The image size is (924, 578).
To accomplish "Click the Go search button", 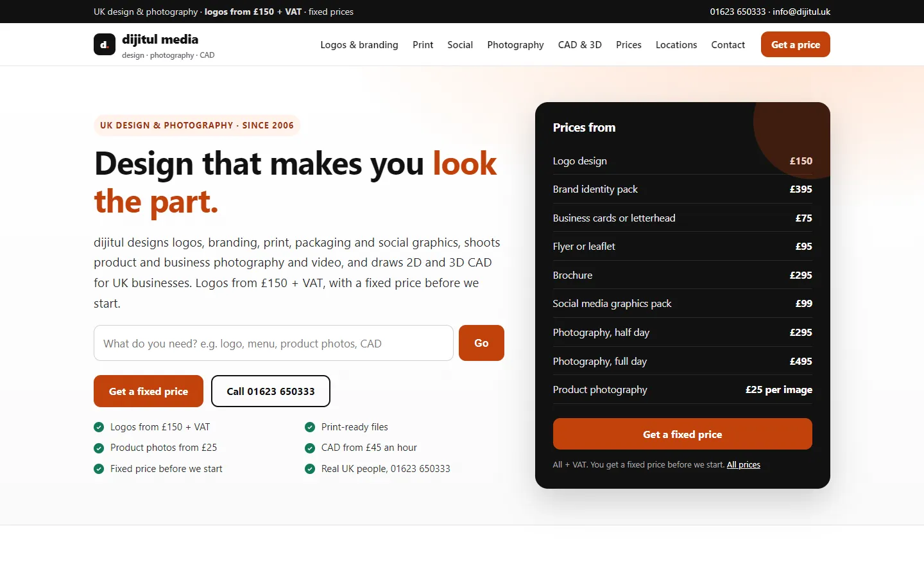I will coord(481,343).
